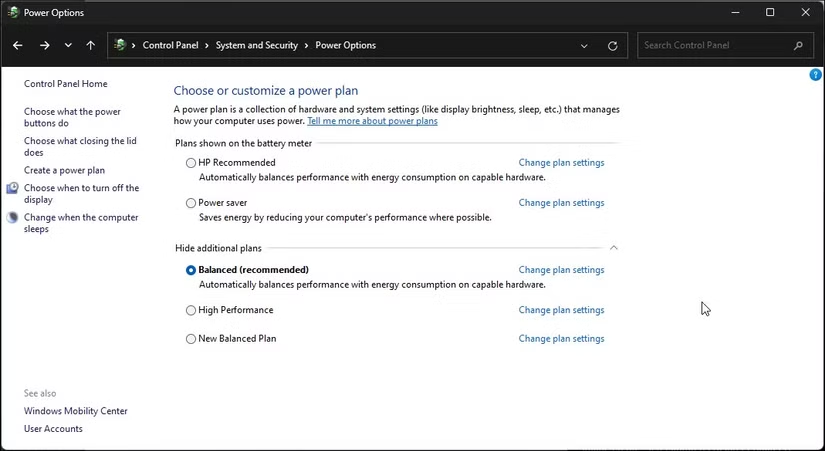Click the display timer icon in sidebar

12,188
